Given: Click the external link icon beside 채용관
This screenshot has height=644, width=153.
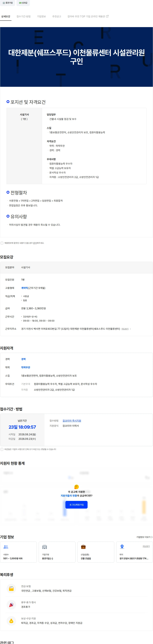Looking at the screenshot, I should tap(107, 16).
